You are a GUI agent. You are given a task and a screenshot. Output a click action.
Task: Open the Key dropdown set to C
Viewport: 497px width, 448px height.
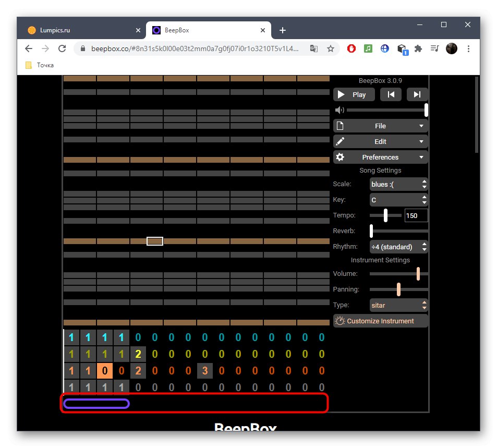pyautogui.click(x=399, y=200)
